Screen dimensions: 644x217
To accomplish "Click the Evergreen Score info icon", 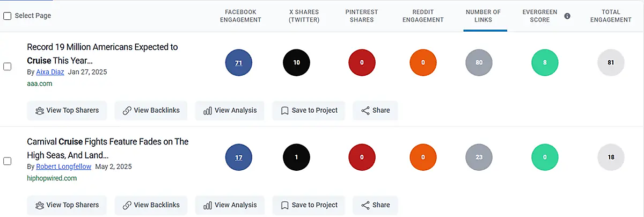I will 567,16.
